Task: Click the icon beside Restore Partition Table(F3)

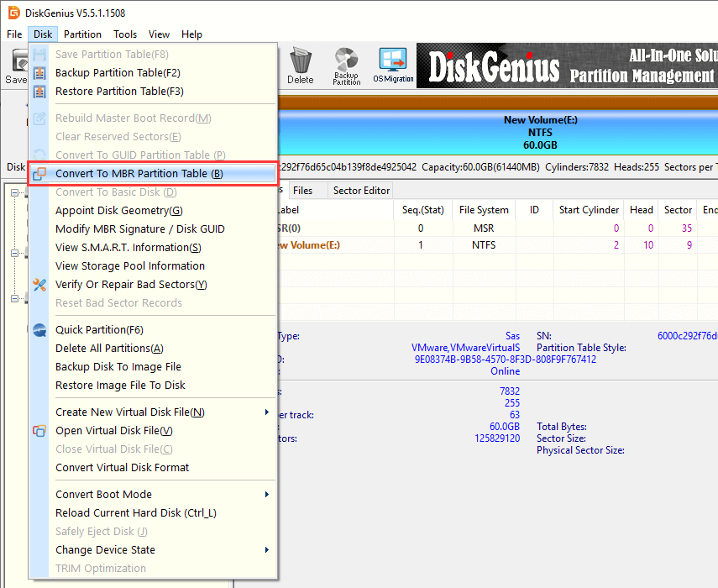Action: tap(39, 92)
